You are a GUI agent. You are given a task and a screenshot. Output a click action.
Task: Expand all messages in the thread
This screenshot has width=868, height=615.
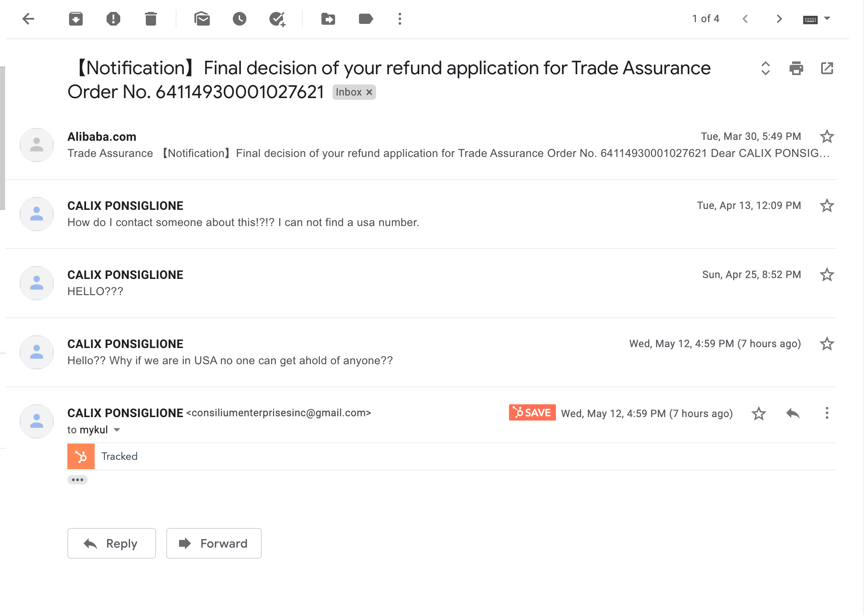pyautogui.click(x=765, y=68)
